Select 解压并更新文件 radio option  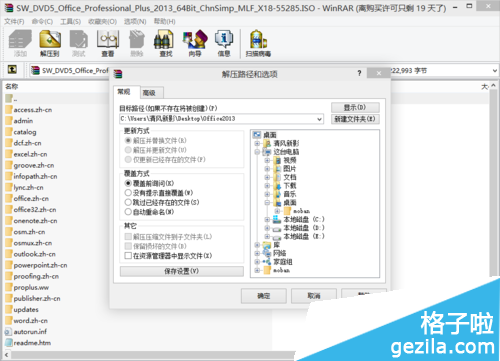128,150
